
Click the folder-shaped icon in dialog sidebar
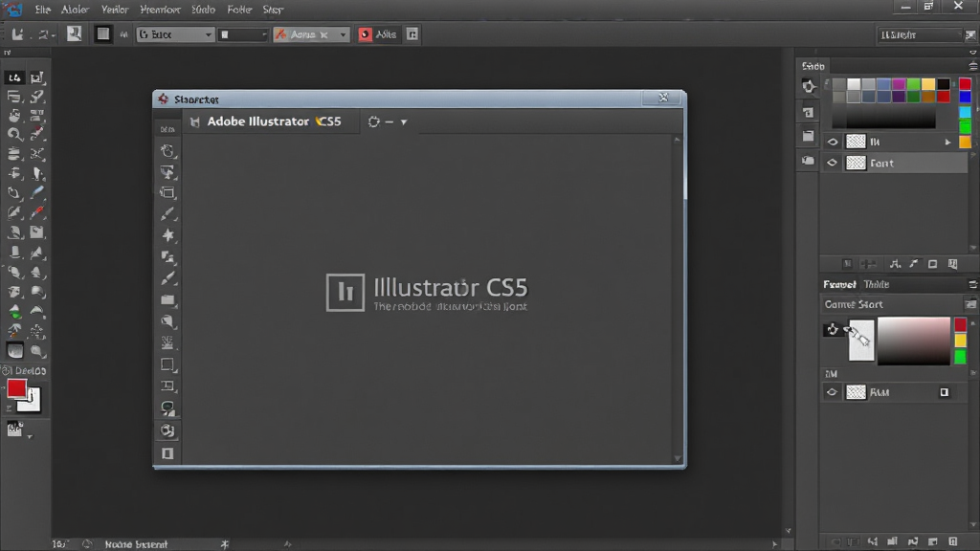(x=167, y=299)
